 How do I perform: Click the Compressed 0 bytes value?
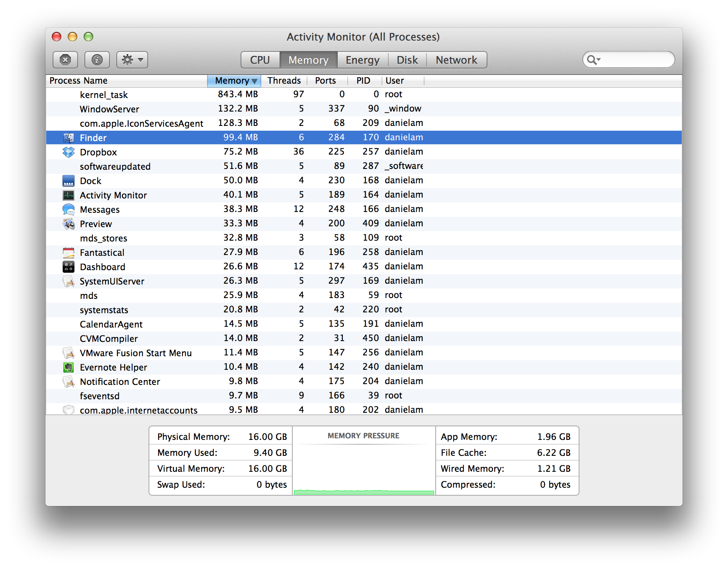(x=555, y=485)
